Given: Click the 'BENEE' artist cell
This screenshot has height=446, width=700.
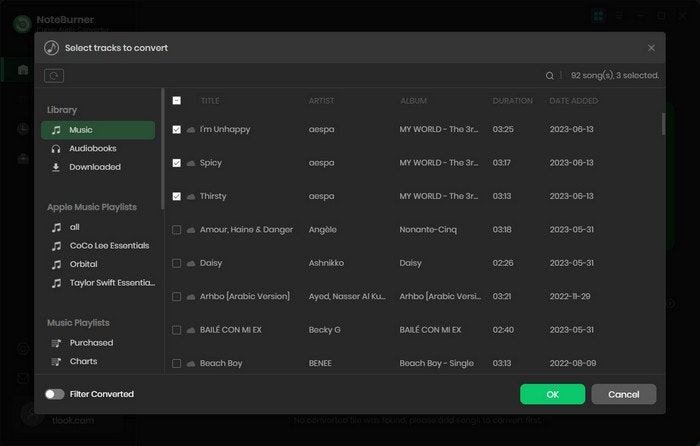Looking at the screenshot, I should (x=320, y=363).
